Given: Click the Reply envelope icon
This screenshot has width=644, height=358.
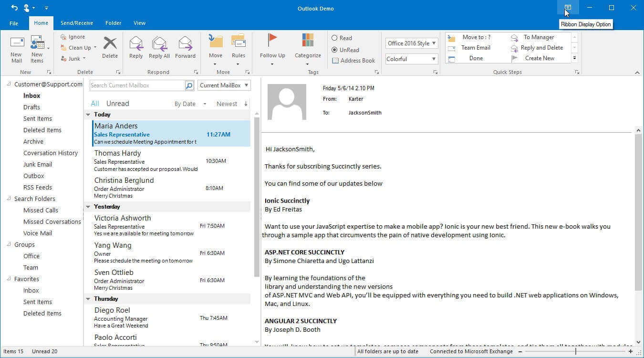Looking at the screenshot, I should point(136,43).
